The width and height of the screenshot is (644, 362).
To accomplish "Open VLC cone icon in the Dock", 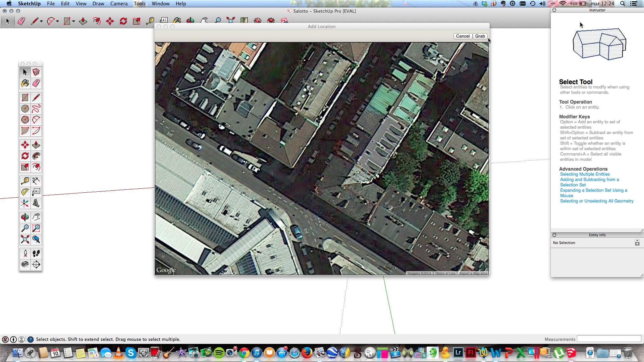I will click(x=118, y=353).
